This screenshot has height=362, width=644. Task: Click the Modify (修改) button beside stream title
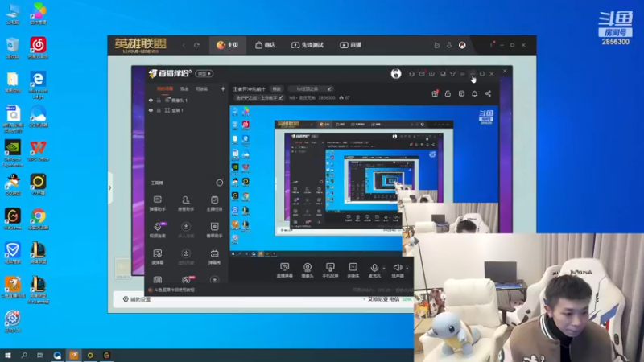(x=277, y=88)
